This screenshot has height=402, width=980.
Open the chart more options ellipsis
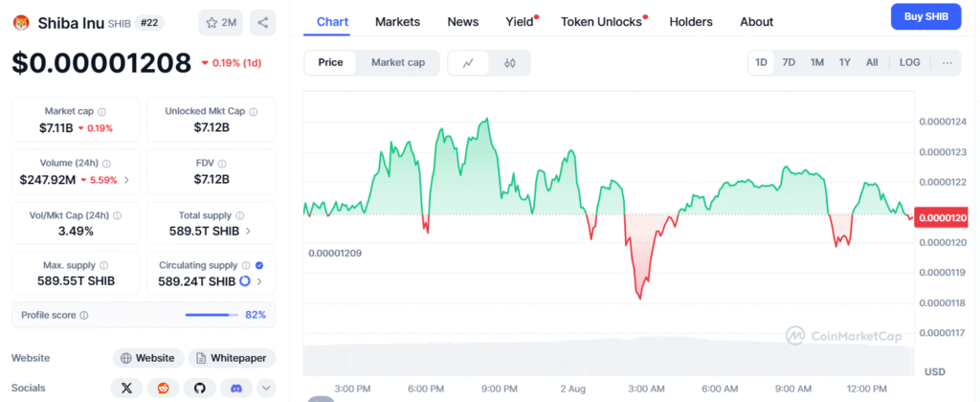coord(947,62)
